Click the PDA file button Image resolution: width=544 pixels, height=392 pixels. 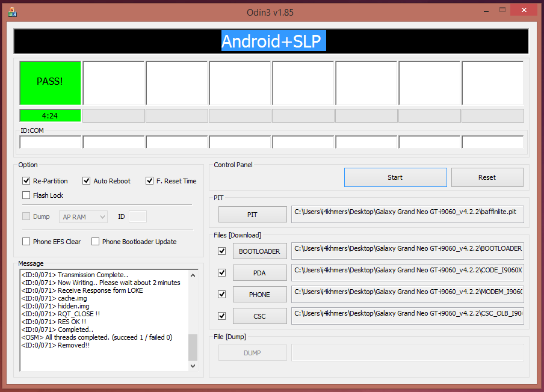pos(259,273)
